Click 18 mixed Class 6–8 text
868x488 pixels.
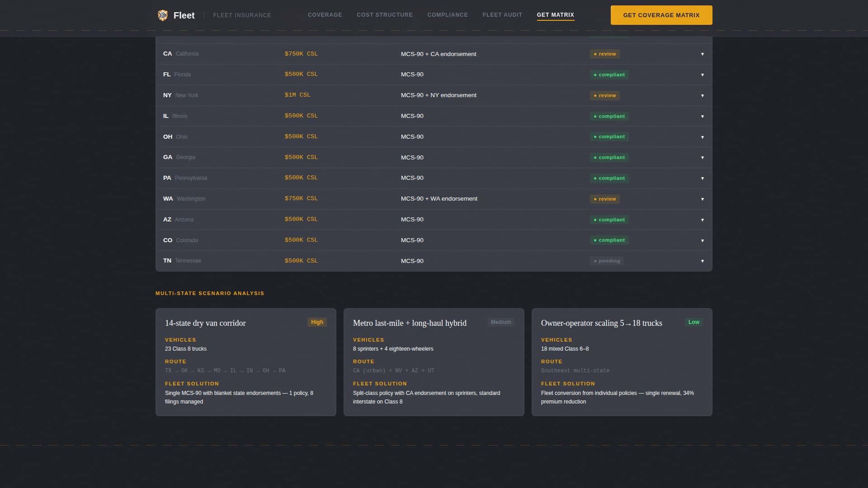(x=565, y=349)
